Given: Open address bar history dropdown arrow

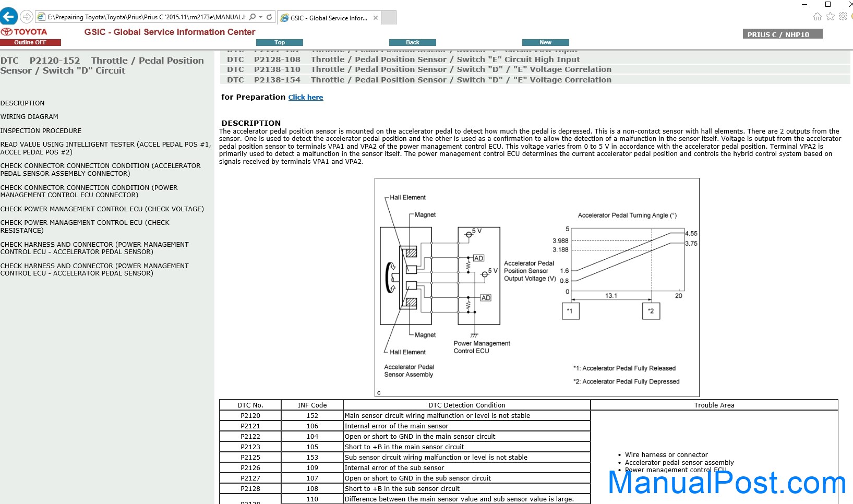Looking at the screenshot, I should 260,17.
